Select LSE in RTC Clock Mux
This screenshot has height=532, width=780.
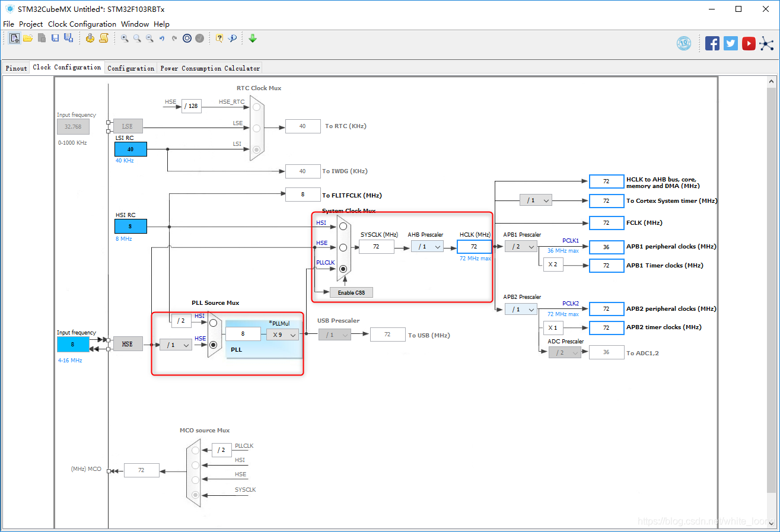click(256, 128)
